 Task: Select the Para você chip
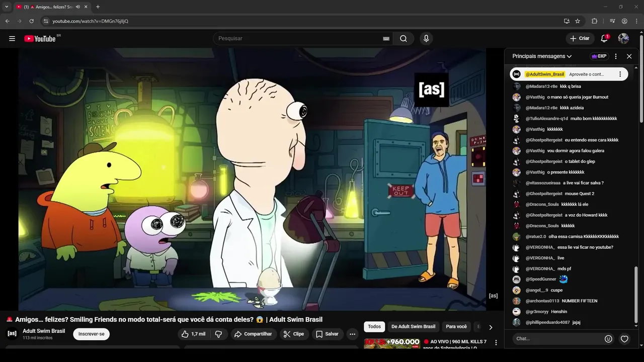tap(456, 327)
